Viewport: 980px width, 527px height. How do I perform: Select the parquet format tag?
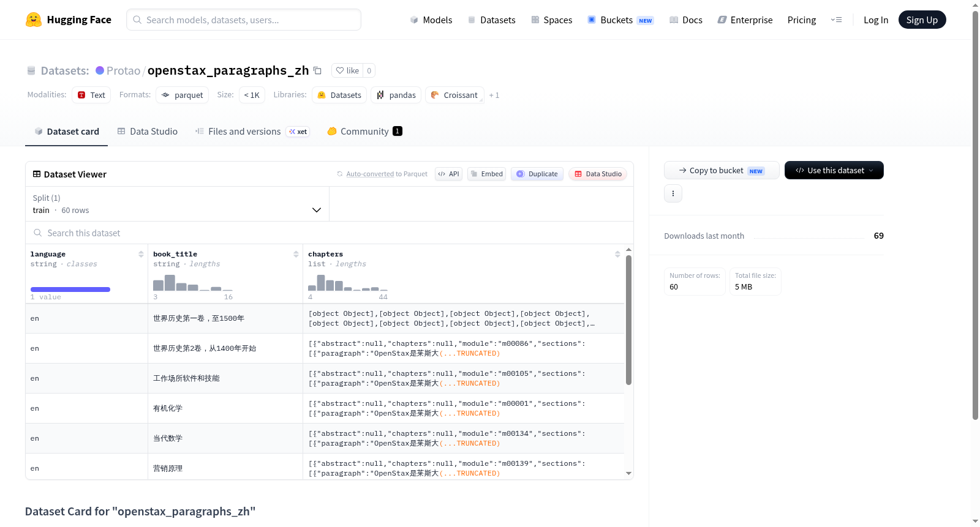coord(182,95)
